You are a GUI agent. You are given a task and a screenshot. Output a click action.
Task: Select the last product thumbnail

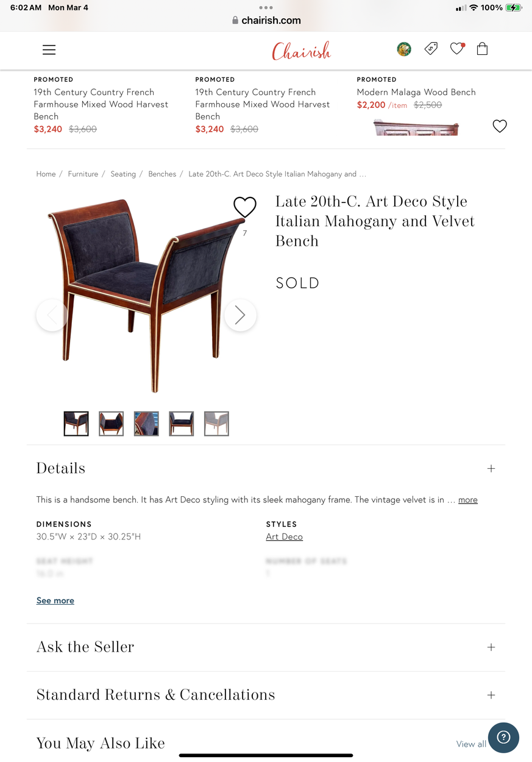point(216,424)
